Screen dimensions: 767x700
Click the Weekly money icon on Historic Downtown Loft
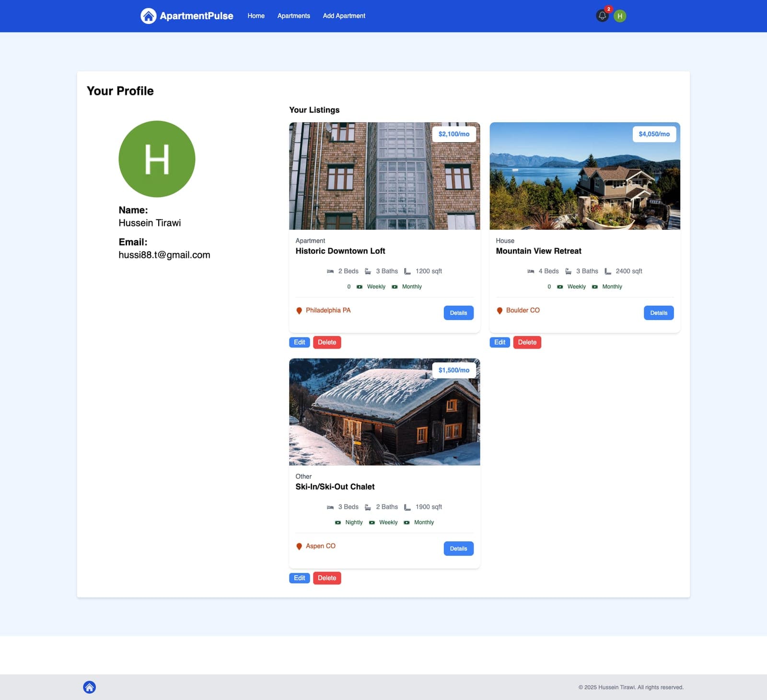(x=360, y=287)
